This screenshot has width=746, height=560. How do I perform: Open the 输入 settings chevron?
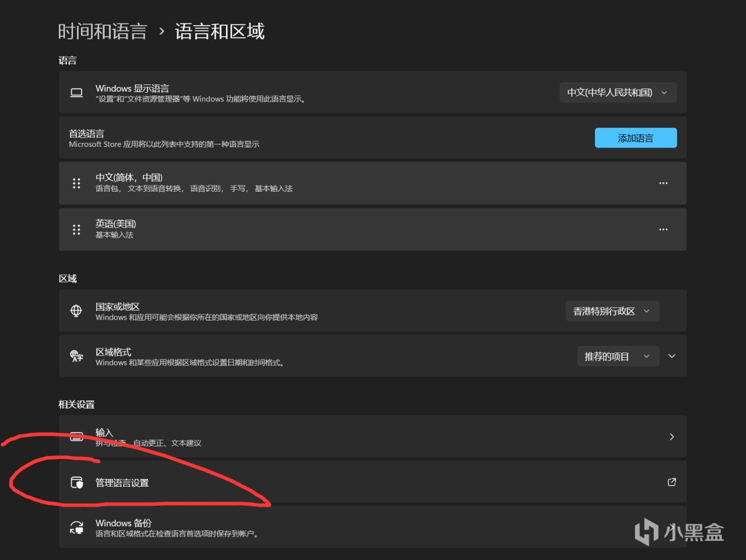point(672,436)
